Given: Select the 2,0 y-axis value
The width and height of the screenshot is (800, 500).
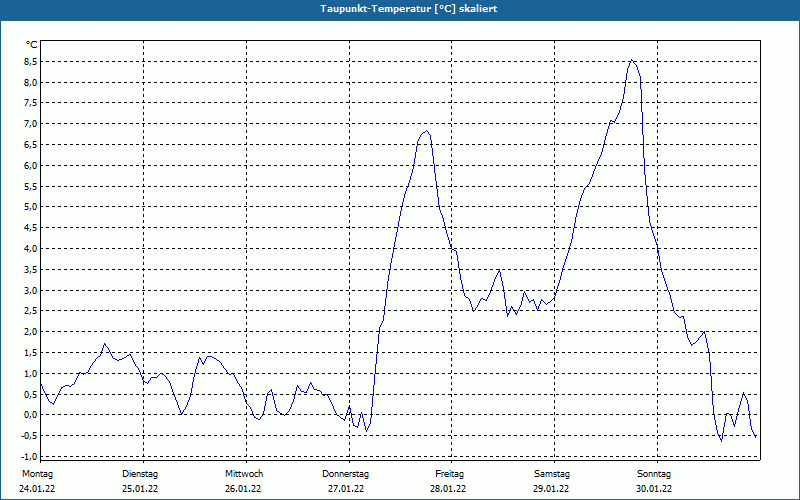Looking at the screenshot, I should tap(30, 332).
